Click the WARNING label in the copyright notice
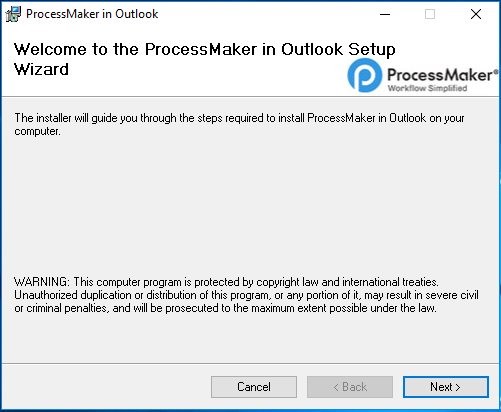 (x=42, y=282)
